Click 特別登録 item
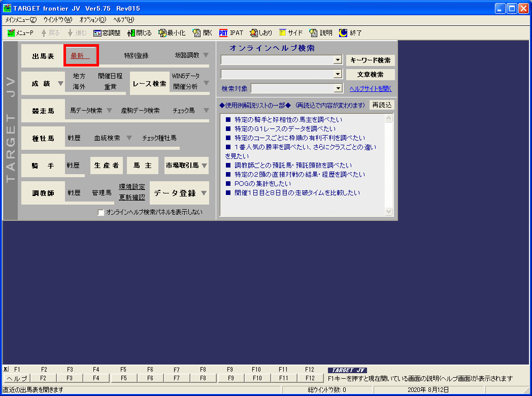This screenshot has height=396, width=532. pyautogui.click(x=136, y=56)
